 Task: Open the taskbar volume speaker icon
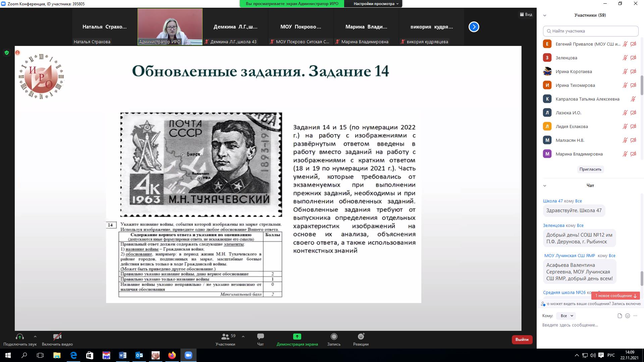593,355
